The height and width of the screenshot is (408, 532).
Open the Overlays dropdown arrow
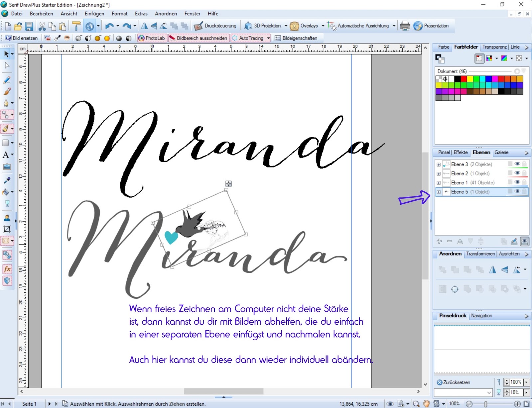(x=323, y=26)
